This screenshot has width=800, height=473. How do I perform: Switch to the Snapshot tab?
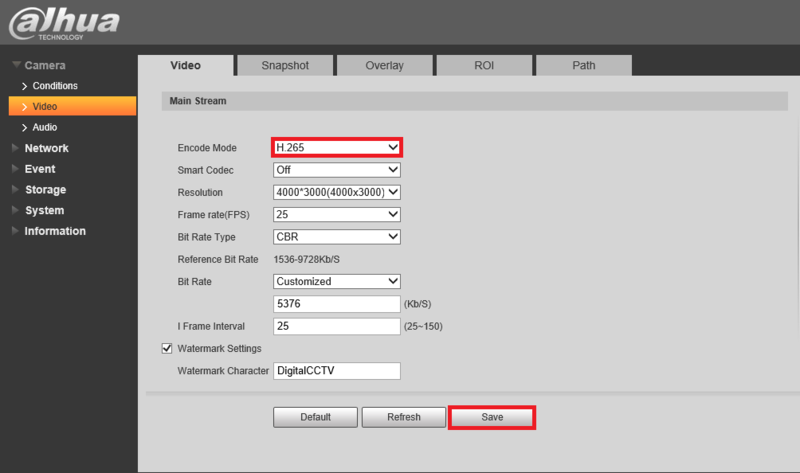coord(285,65)
